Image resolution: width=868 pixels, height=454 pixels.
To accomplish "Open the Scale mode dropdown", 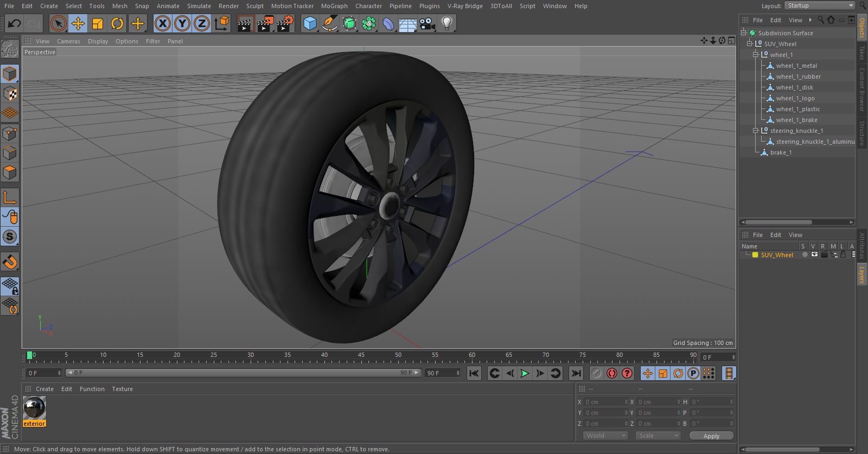I will (658, 436).
